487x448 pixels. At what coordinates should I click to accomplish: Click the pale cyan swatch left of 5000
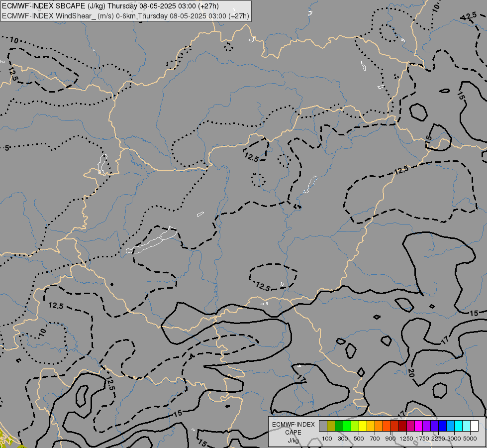tap(466, 426)
